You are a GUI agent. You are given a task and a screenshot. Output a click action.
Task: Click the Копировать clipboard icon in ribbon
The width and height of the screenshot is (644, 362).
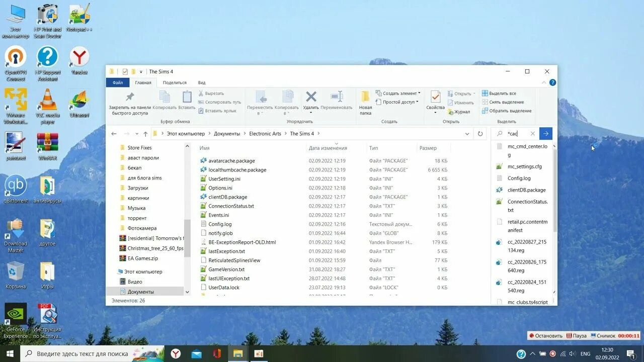click(165, 97)
